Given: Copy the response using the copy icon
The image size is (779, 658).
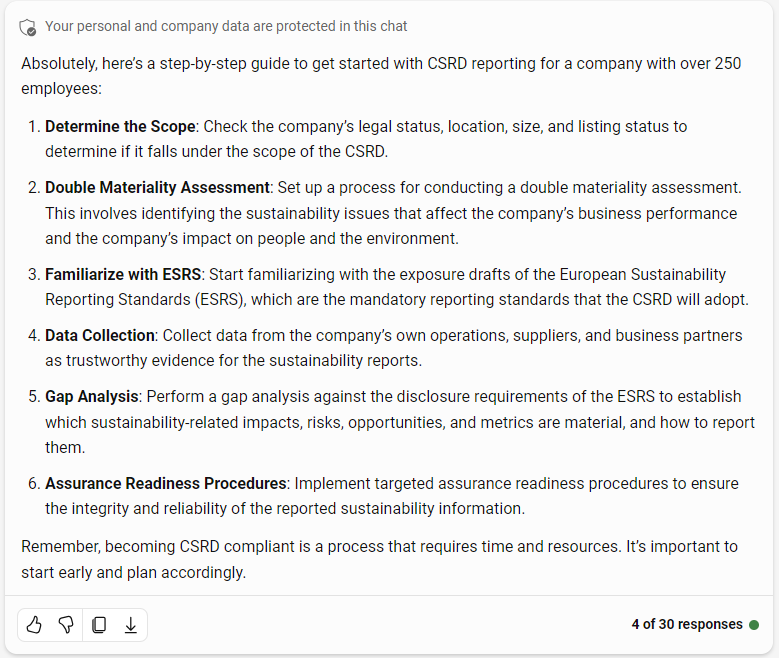Looking at the screenshot, I should [99, 625].
